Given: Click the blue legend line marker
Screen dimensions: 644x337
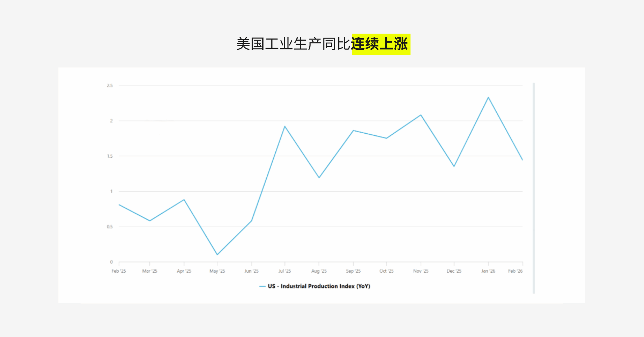Looking at the screenshot, I should click(262, 286).
